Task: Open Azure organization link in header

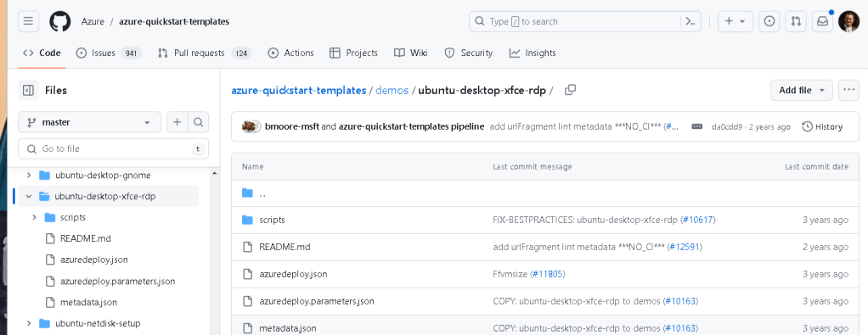Action: pyautogui.click(x=93, y=21)
